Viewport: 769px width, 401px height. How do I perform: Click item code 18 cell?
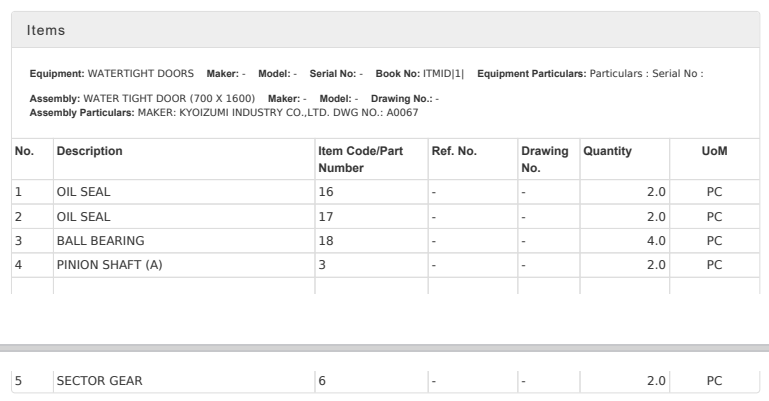point(326,240)
